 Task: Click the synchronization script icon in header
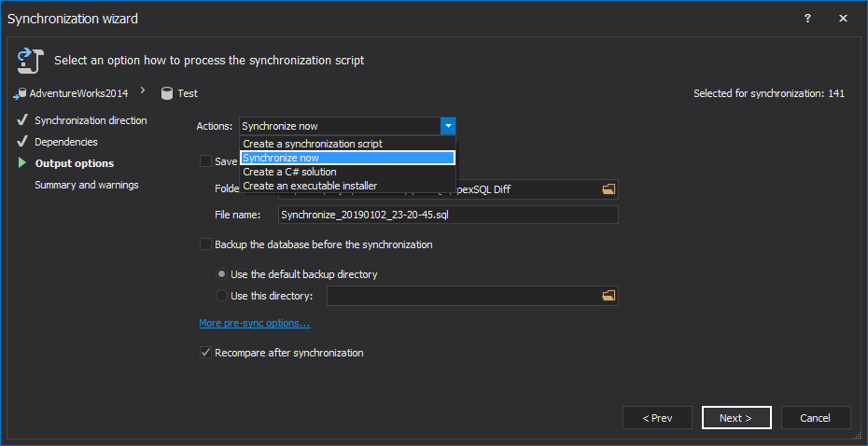(x=27, y=61)
